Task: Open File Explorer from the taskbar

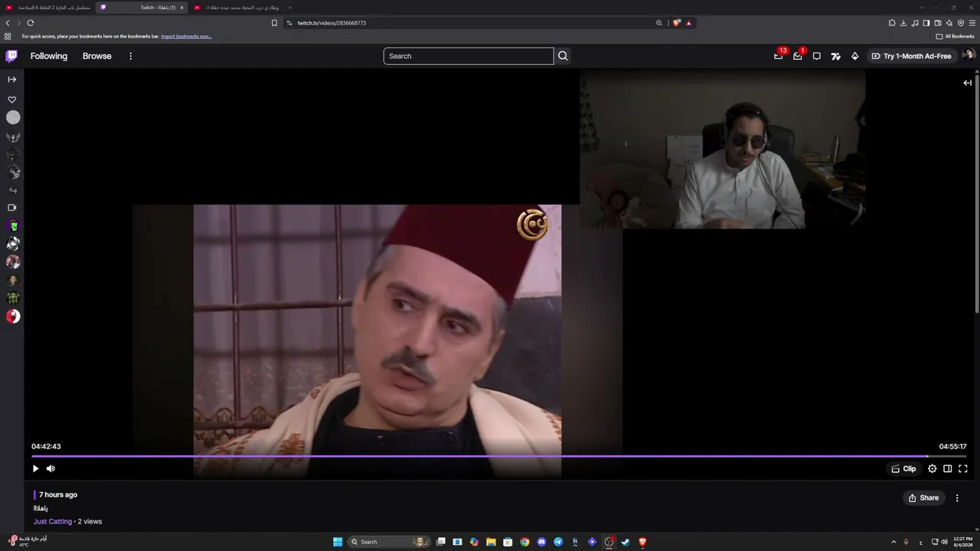Action: click(x=491, y=542)
